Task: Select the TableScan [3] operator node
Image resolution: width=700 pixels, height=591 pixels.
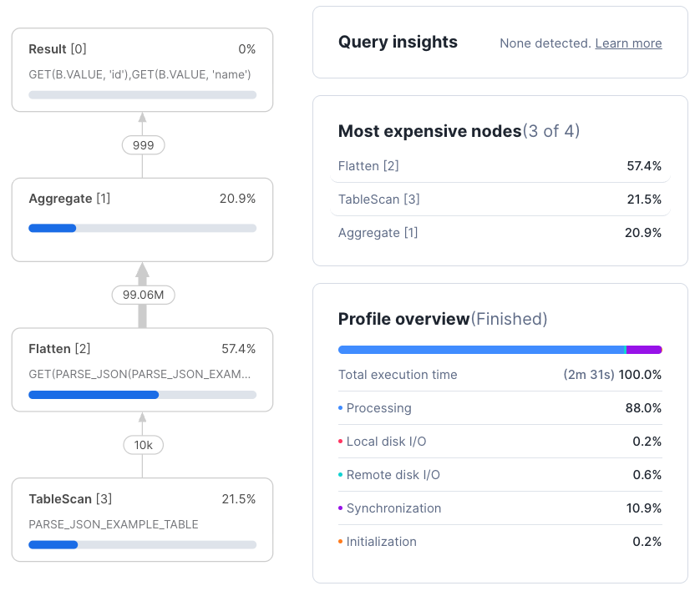Action: pos(142,519)
